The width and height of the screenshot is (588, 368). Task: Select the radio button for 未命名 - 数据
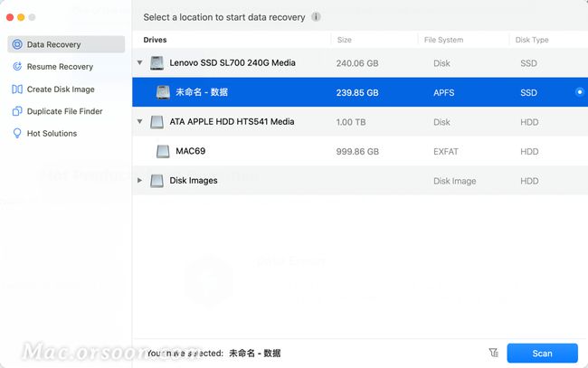pos(580,92)
